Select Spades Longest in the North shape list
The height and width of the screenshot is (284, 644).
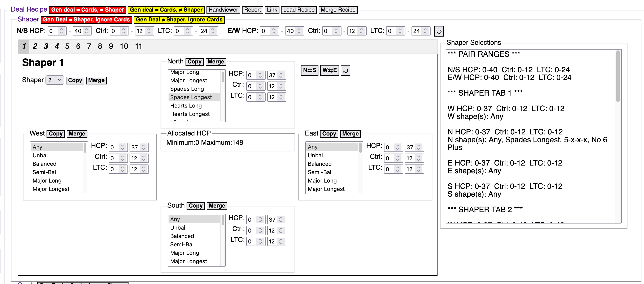[x=191, y=97]
